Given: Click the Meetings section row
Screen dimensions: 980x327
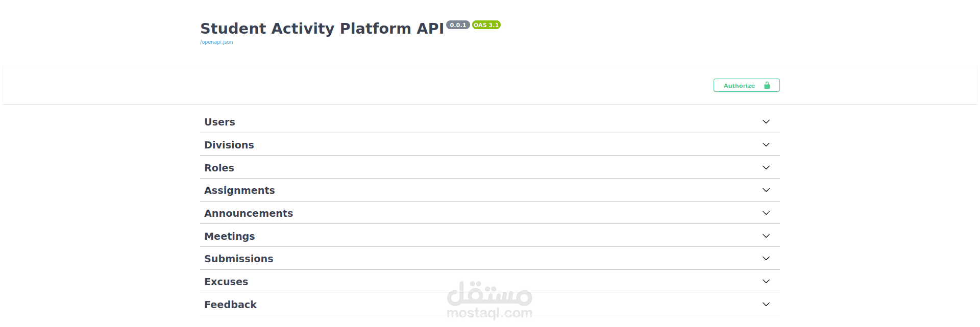Looking at the screenshot, I should [x=490, y=236].
